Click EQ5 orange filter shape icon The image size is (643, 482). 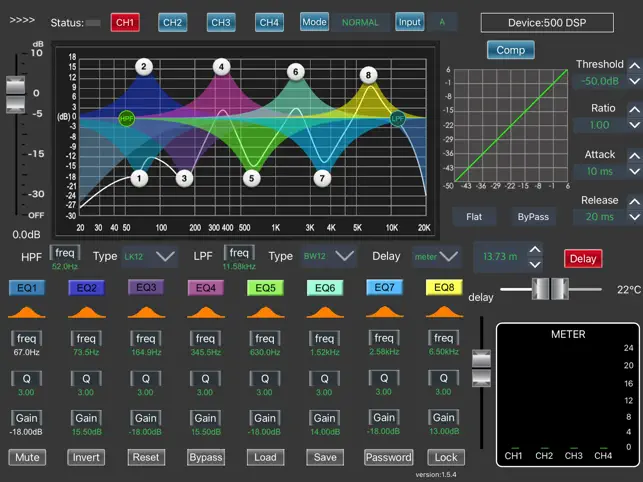coord(265,312)
